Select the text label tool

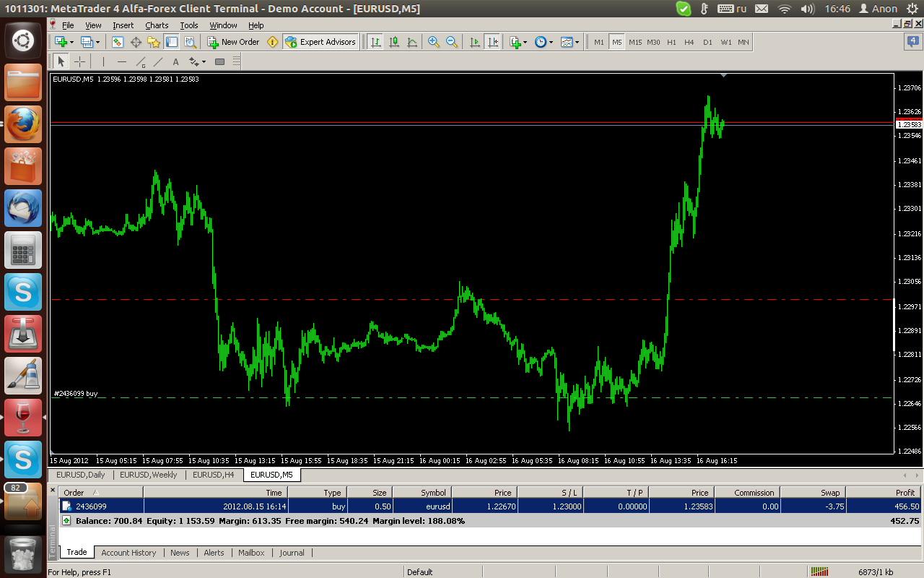point(175,61)
